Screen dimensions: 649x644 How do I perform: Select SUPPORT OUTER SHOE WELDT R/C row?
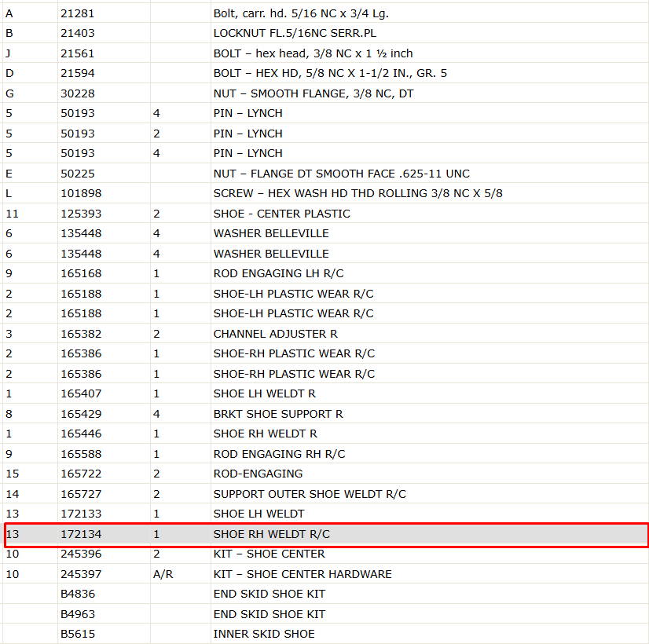click(326, 494)
